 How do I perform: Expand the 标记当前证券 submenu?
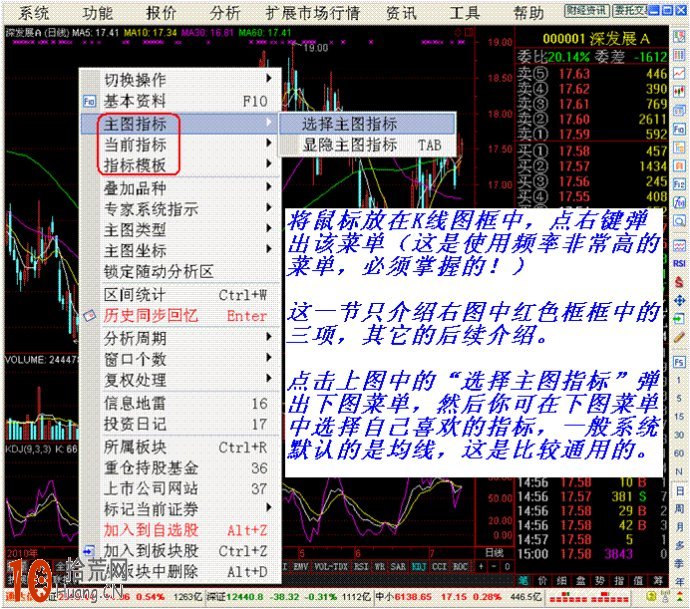[180, 509]
